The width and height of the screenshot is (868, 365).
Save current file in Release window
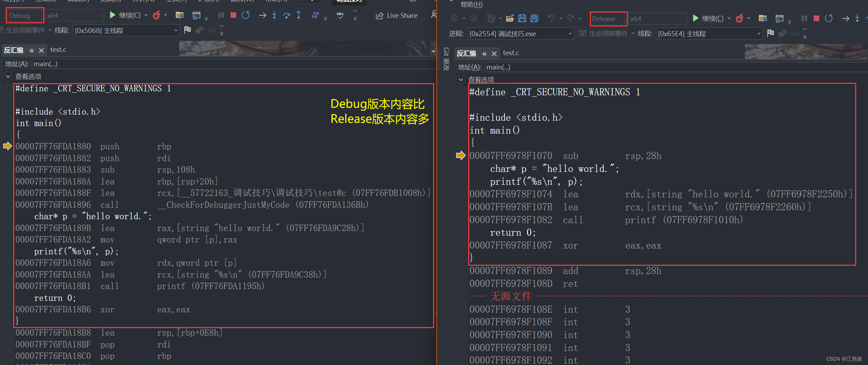click(522, 18)
